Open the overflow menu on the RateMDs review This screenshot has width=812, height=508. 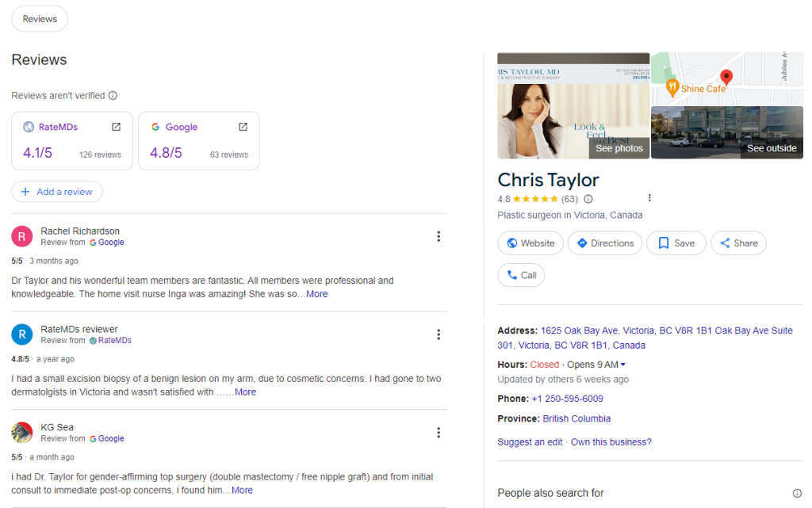tap(439, 334)
